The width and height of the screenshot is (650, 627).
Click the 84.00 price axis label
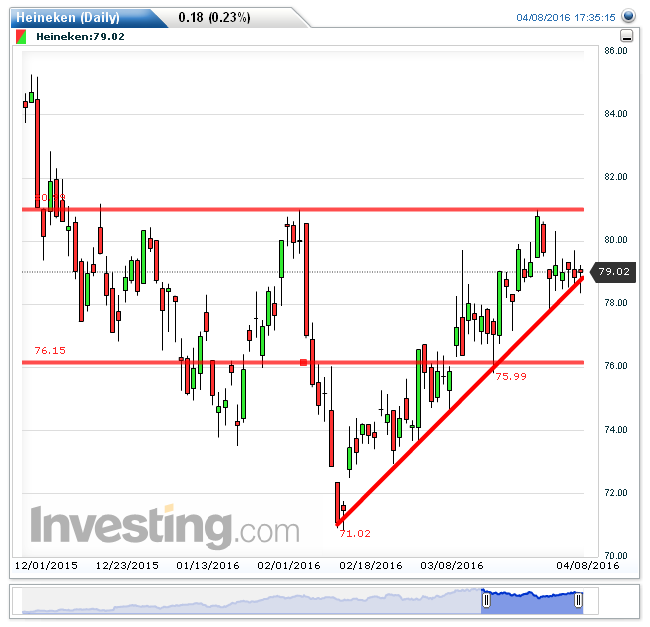616,114
